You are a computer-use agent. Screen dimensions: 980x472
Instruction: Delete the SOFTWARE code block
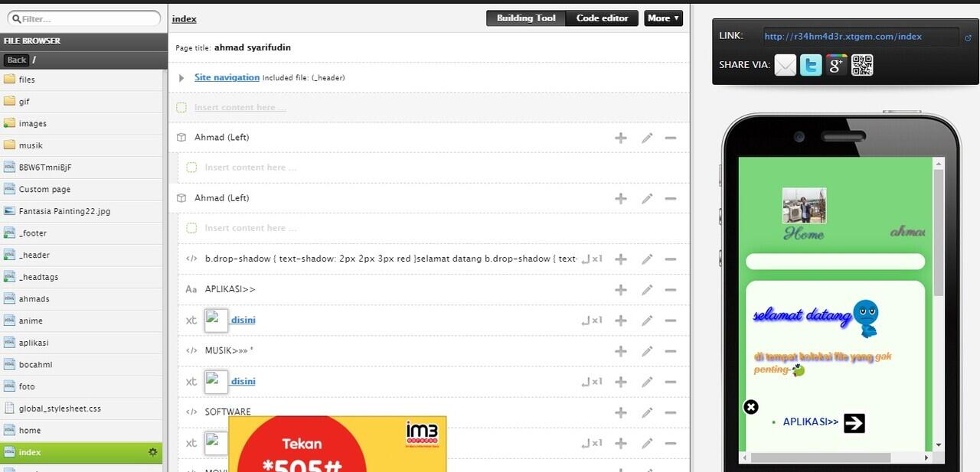coord(671,412)
